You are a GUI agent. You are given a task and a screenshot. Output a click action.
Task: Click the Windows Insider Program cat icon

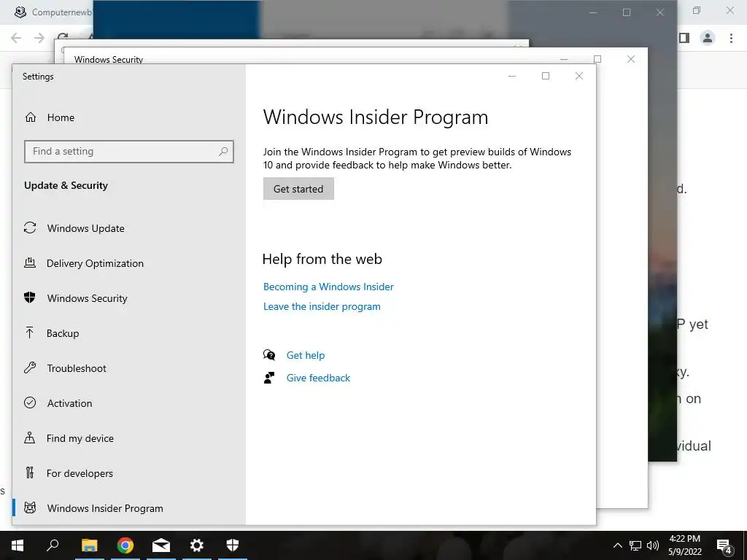(30, 507)
